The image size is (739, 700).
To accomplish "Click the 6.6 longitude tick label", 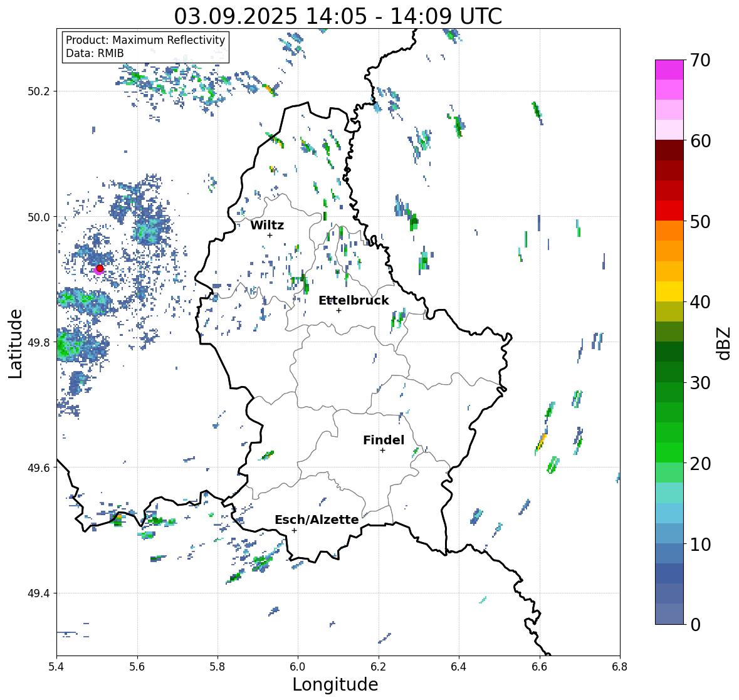I will (540, 666).
